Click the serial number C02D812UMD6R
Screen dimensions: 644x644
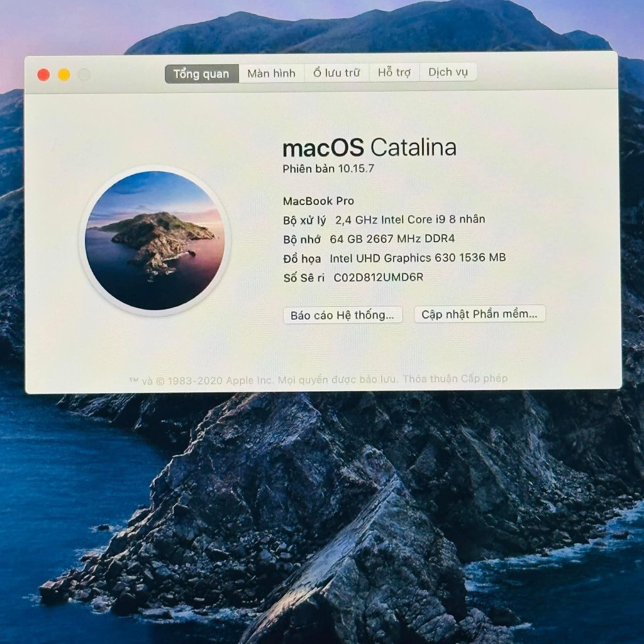[378, 277]
